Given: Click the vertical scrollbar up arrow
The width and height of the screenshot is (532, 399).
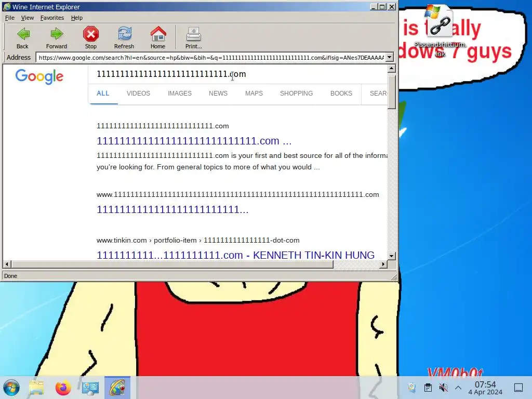Looking at the screenshot, I should [391, 69].
